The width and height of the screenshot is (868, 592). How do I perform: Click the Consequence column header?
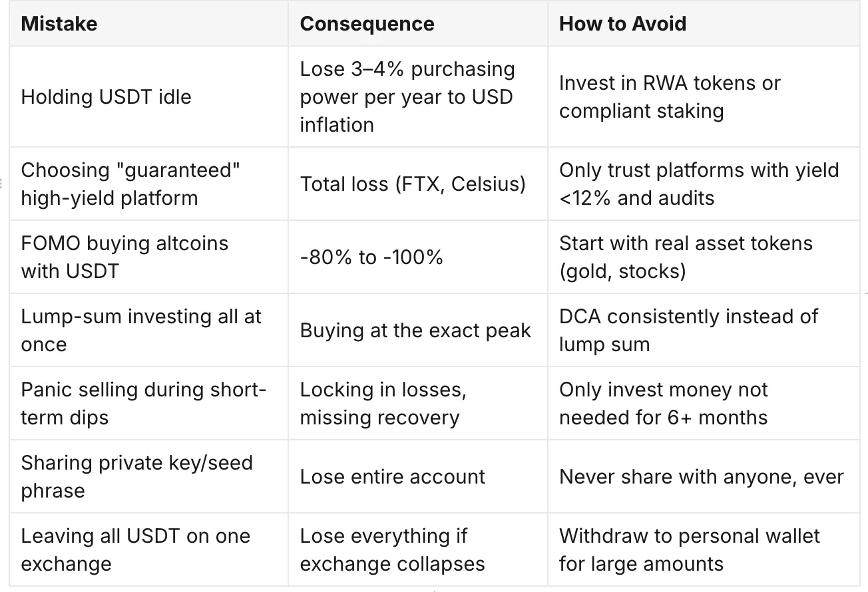[x=418, y=24]
